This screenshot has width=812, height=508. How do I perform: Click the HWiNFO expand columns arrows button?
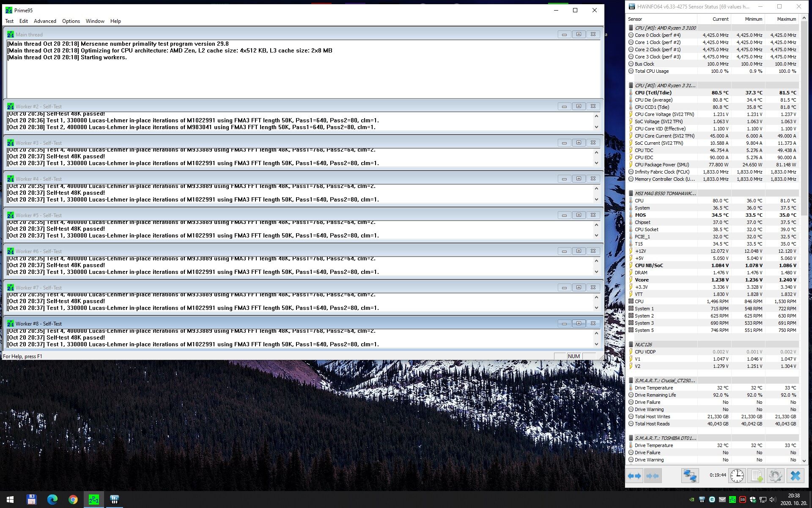click(x=634, y=476)
